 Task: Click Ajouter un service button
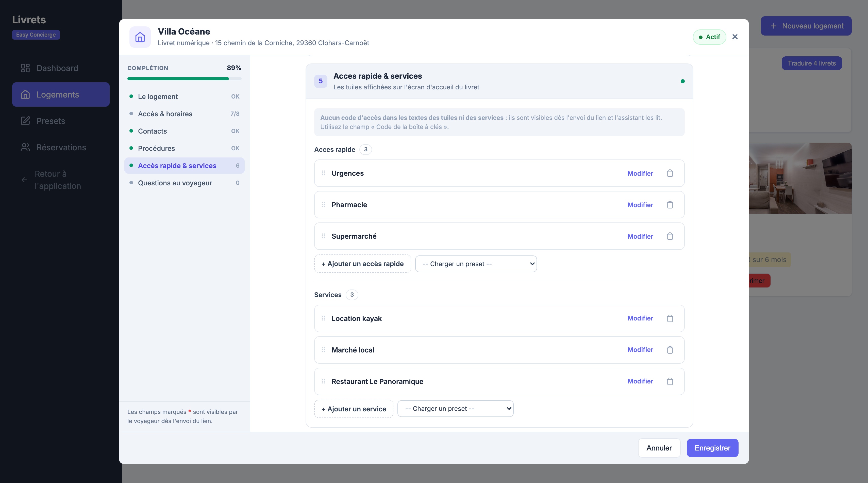354,409
